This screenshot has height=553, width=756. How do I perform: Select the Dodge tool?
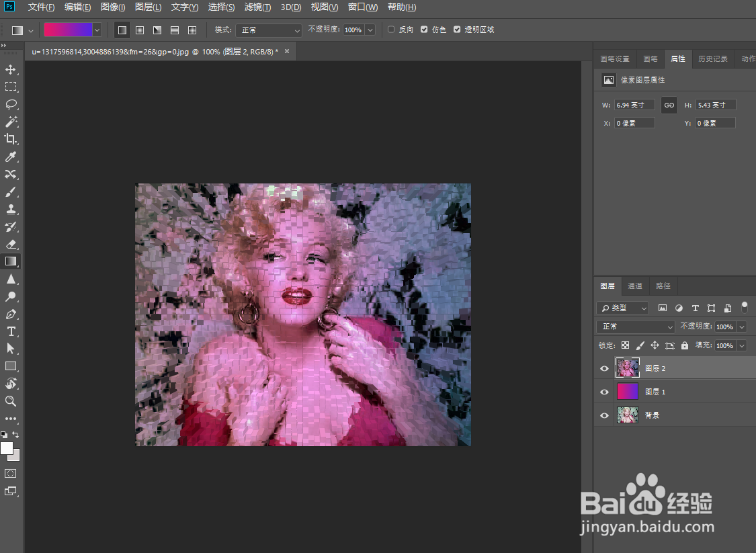coord(11,296)
